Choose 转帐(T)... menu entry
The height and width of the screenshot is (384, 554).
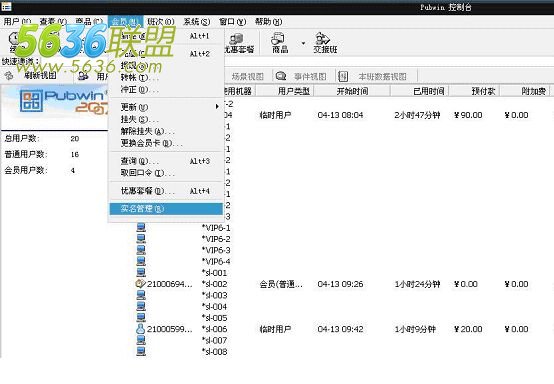coord(166,77)
